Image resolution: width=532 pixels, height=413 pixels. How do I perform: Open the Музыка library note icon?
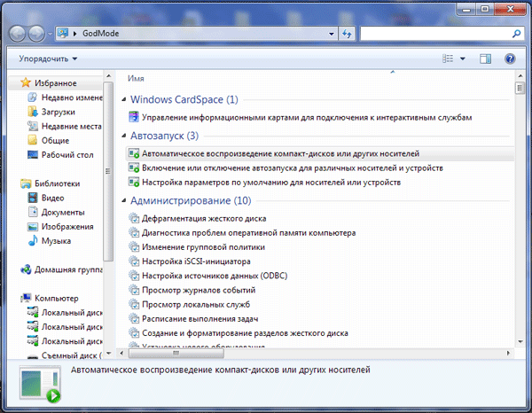[x=33, y=241]
